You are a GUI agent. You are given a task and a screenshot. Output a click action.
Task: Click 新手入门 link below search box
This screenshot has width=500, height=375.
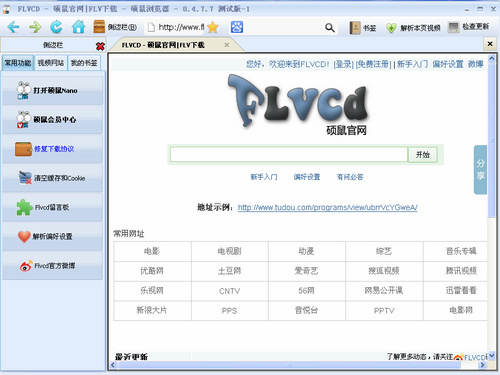pos(264,177)
